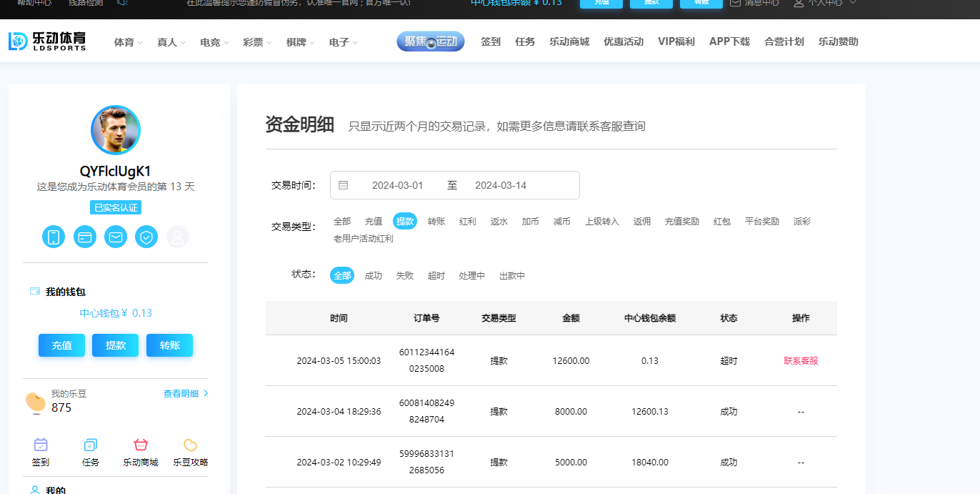Click the user profile avatar photo

click(x=116, y=130)
